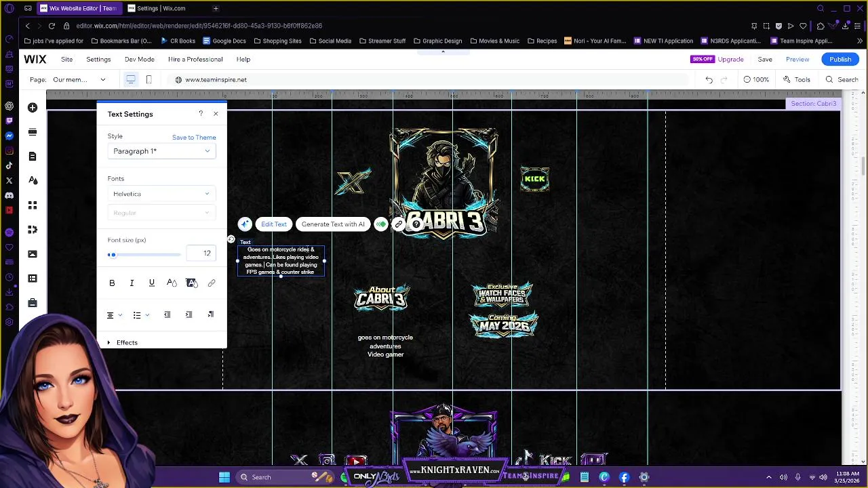Click the font size input showing 12
The height and width of the screenshot is (488, 868).
click(201, 253)
